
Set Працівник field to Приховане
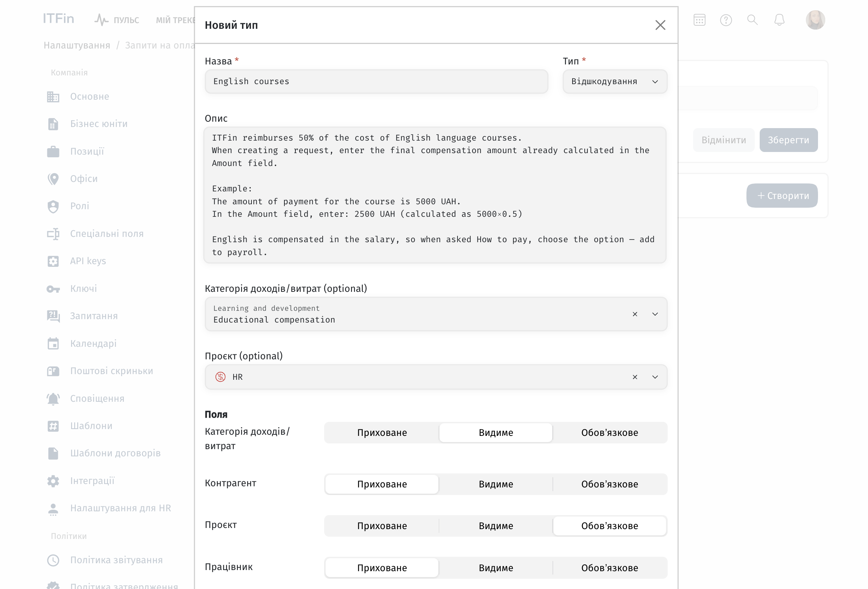click(382, 568)
